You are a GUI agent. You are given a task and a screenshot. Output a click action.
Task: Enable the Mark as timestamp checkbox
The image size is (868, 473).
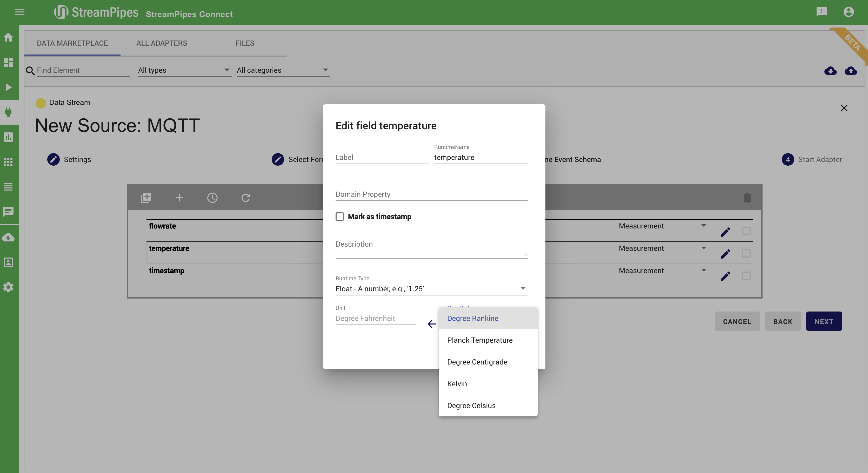tap(340, 217)
